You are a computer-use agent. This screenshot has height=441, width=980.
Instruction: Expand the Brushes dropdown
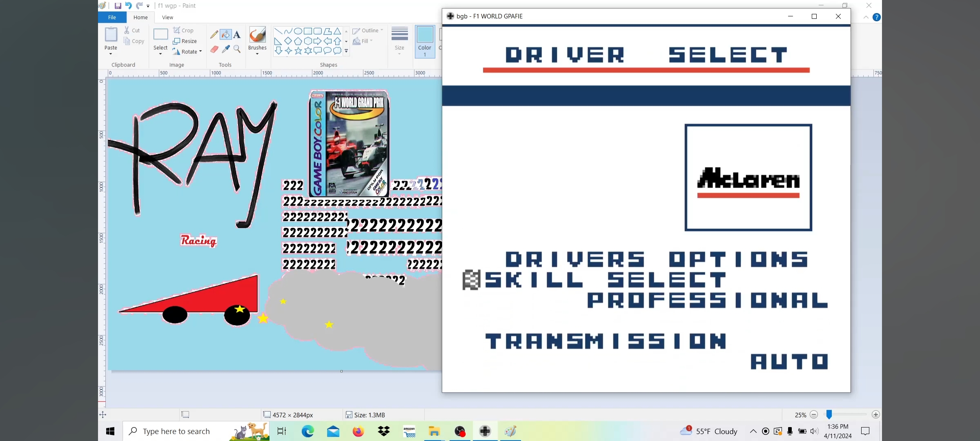click(x=257, y=54)
